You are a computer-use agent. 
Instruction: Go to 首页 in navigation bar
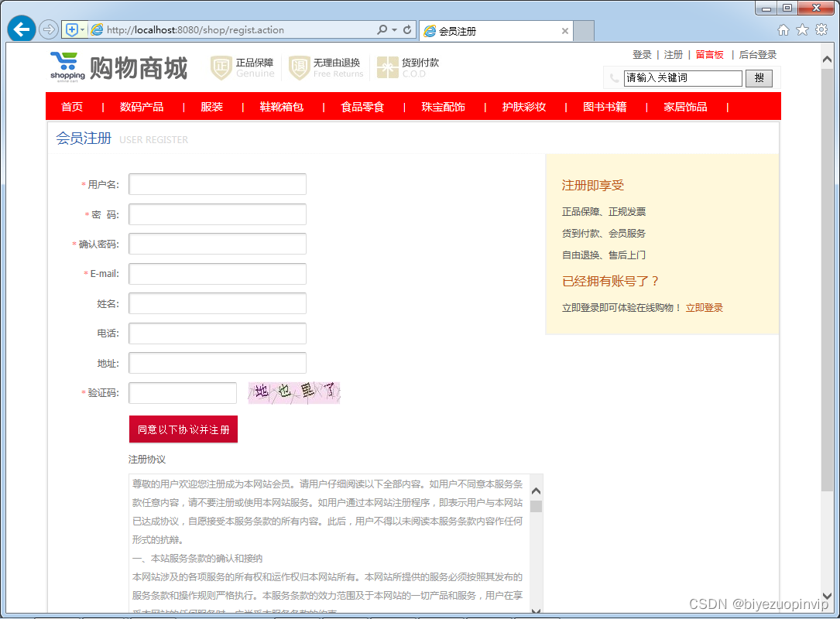point(72,107)
